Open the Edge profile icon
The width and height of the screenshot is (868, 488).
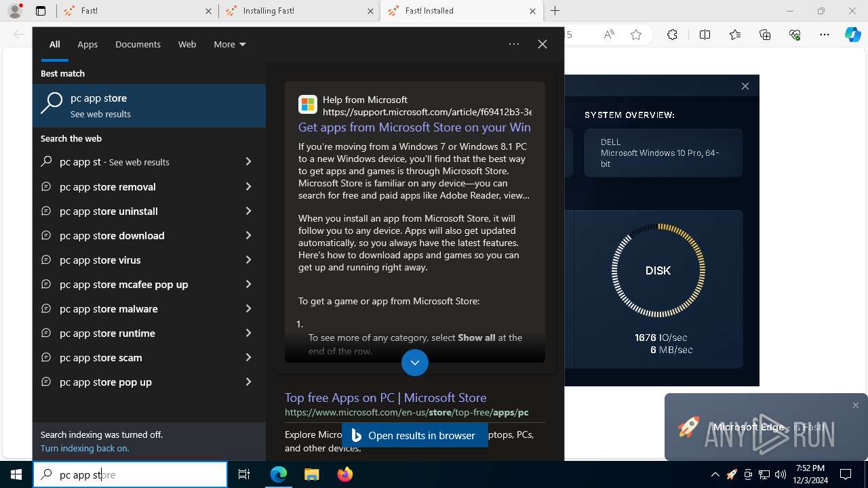click(15, 11)
